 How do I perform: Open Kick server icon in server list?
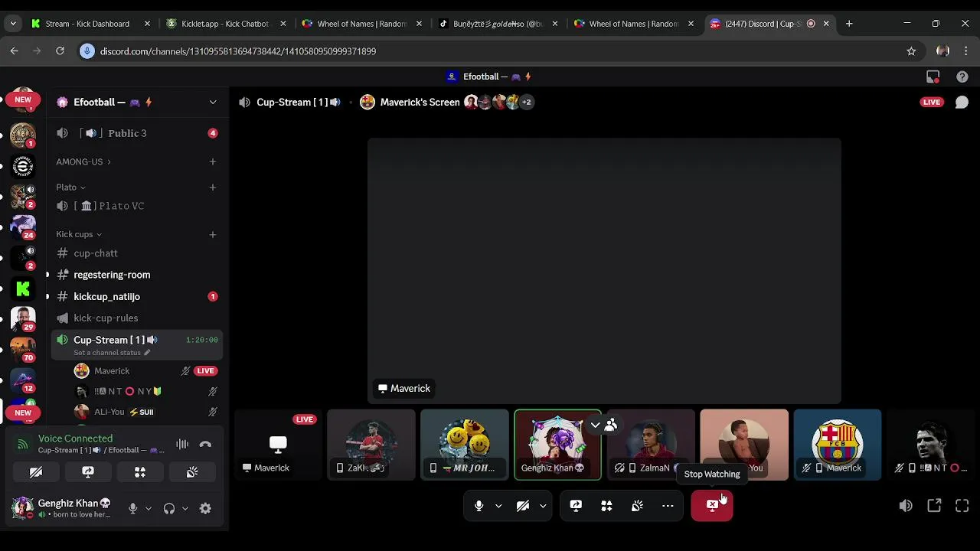(23, 289)
